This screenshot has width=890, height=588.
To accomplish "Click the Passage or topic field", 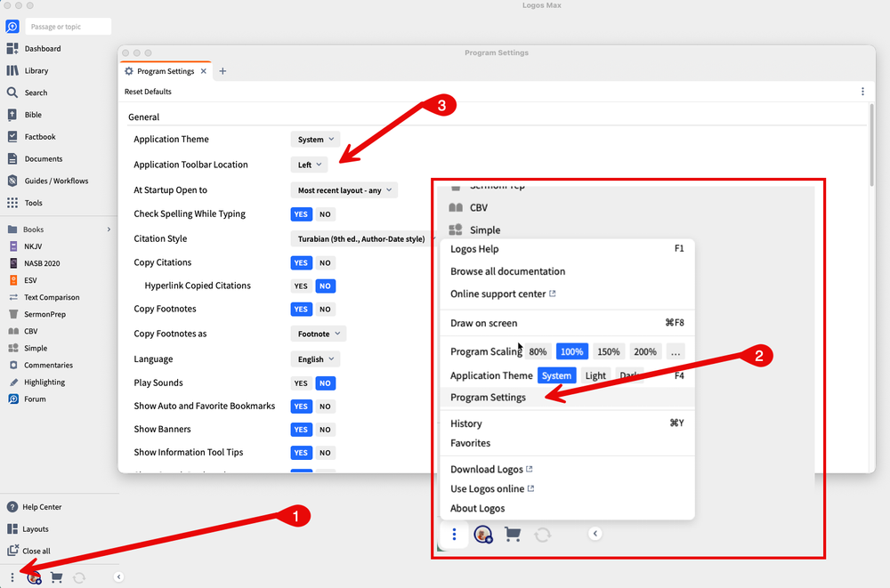I will point(69,27).
